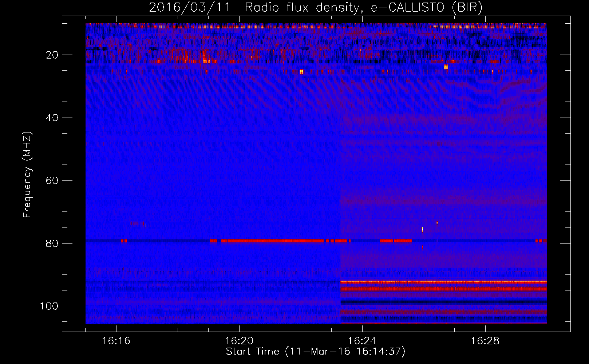Click the 60 MHz frequency tick label

52,181
